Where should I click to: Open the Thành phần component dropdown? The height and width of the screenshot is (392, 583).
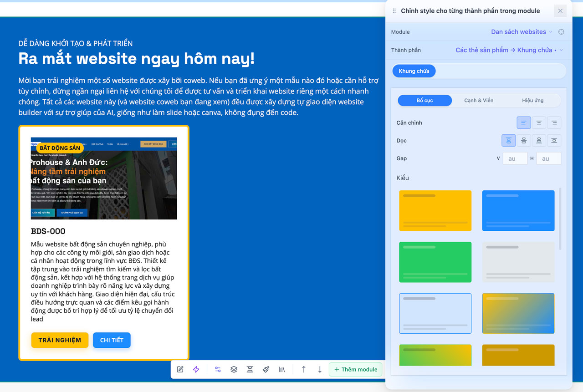pyautogui.click(x=509, y=50)
